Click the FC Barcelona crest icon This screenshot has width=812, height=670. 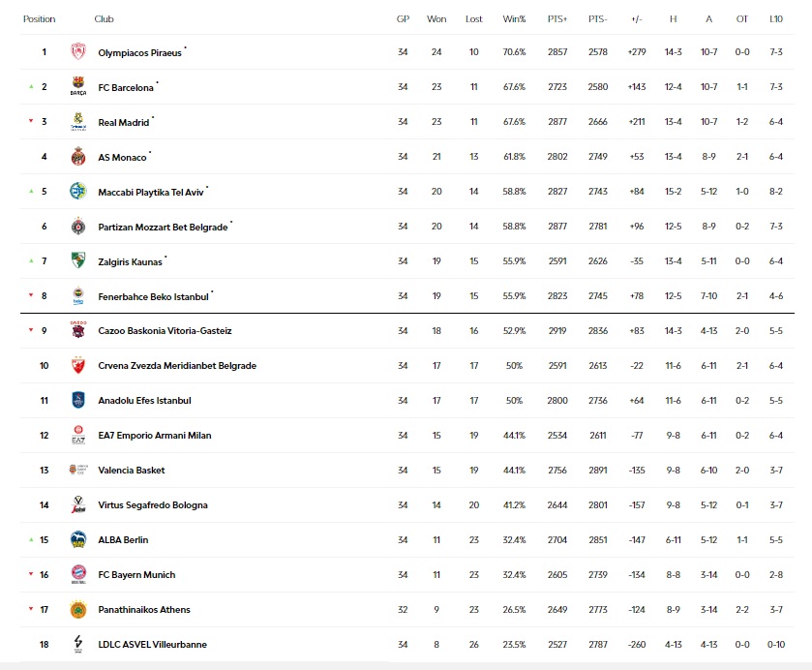click(78, 86)
